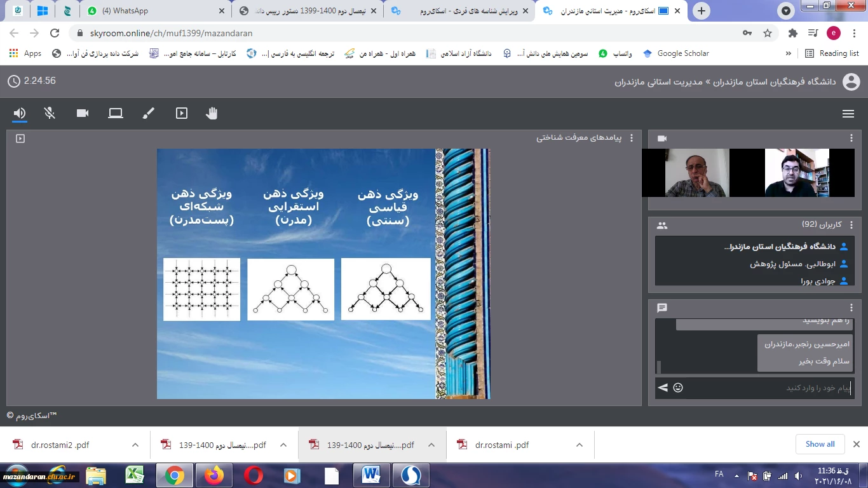
Task: Open the media playback icon in toolbar
Action: (182, 113)
